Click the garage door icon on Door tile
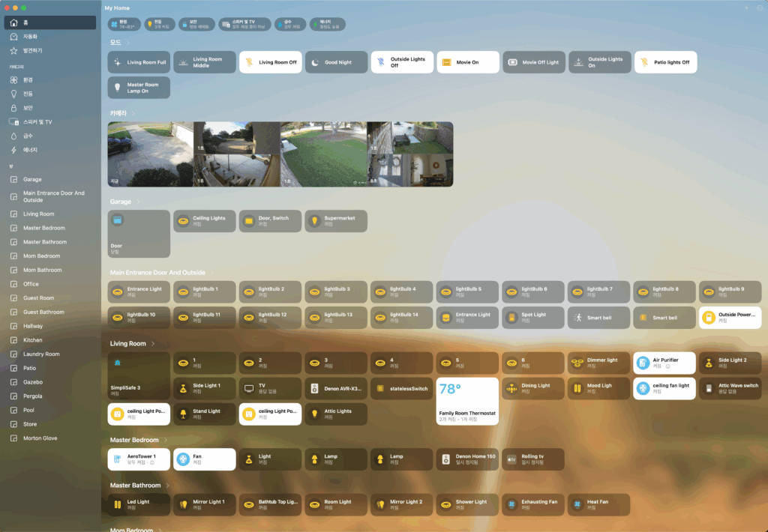 click(117, 220)
